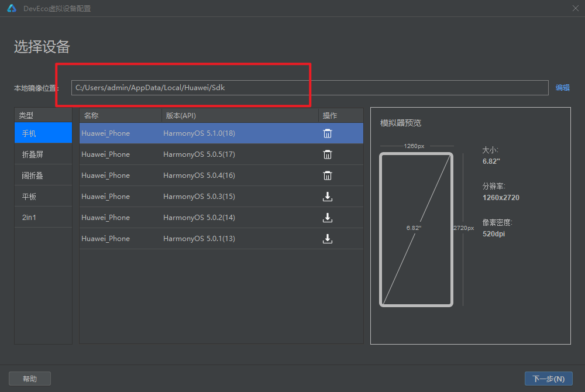The height and width of the screenshot is (392, 585).
Task: Select the 阔折叠 device type
Action: [x=43, y=176]
